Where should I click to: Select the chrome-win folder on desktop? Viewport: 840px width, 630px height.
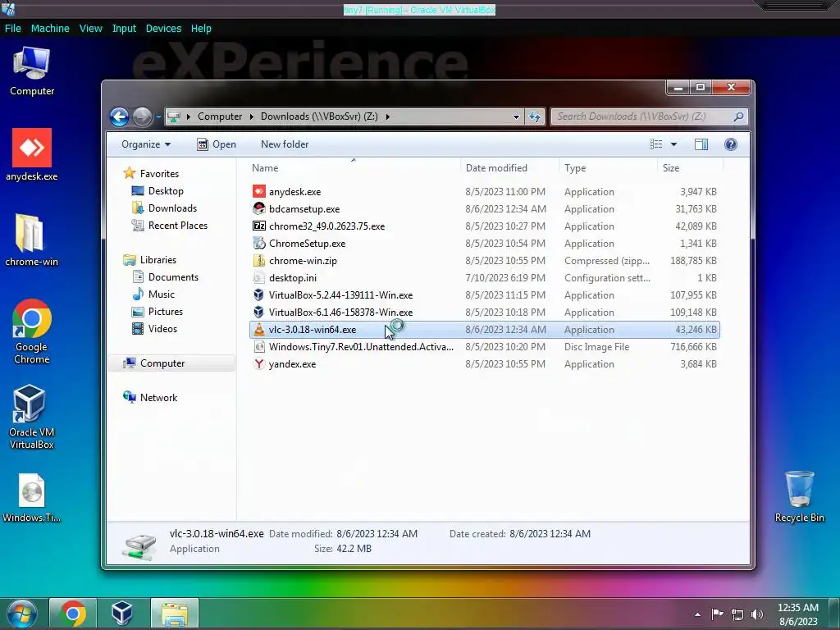pos(31,240)
